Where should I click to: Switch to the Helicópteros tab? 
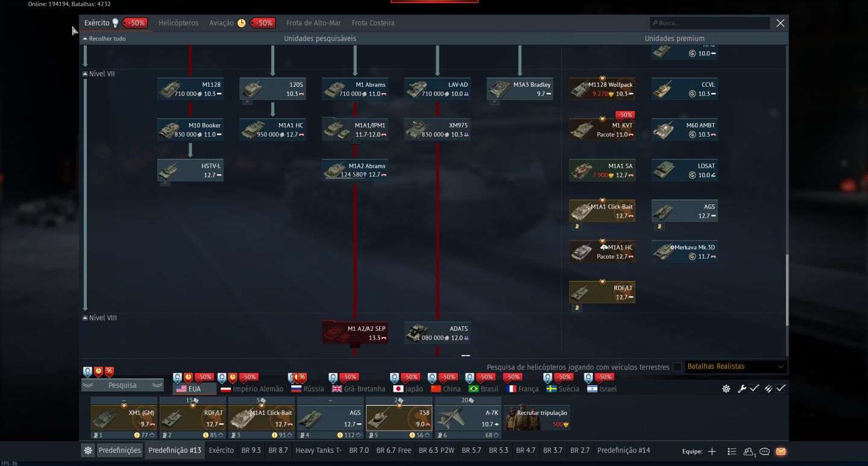178,23
